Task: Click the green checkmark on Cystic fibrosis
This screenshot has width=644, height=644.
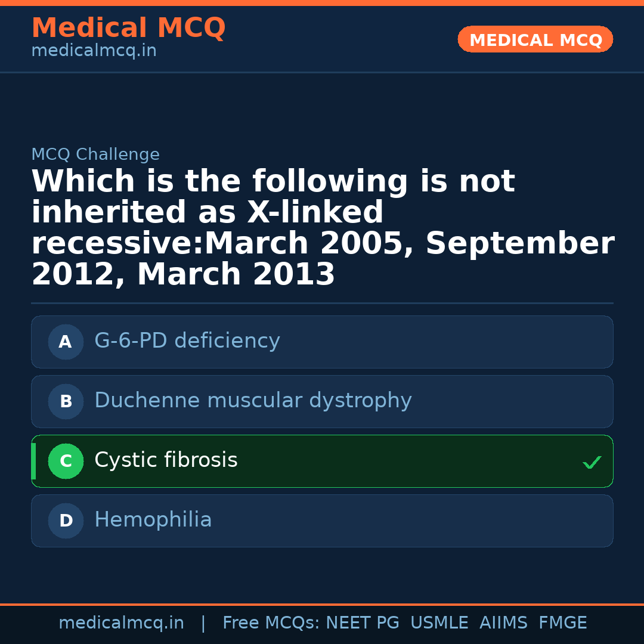Action: point(592,462)
